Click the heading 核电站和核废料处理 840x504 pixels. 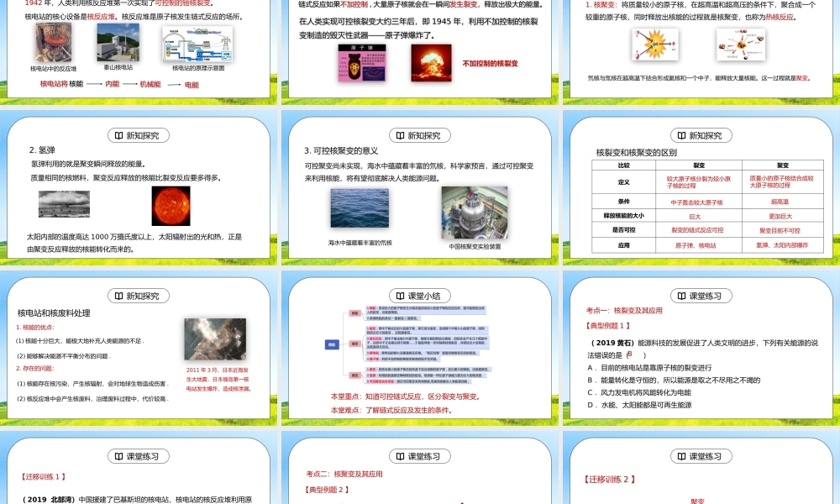point(54,312)
